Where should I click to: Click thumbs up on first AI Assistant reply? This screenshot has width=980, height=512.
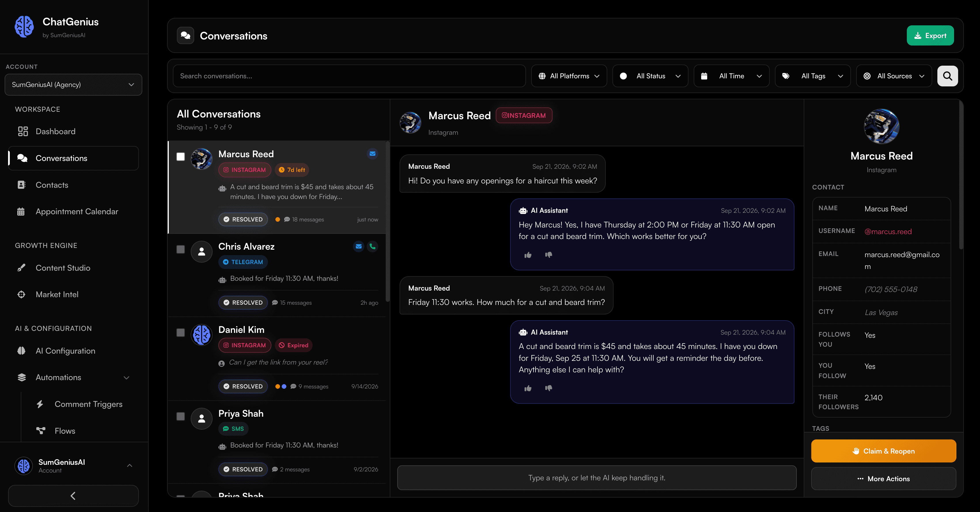point(528,255)
